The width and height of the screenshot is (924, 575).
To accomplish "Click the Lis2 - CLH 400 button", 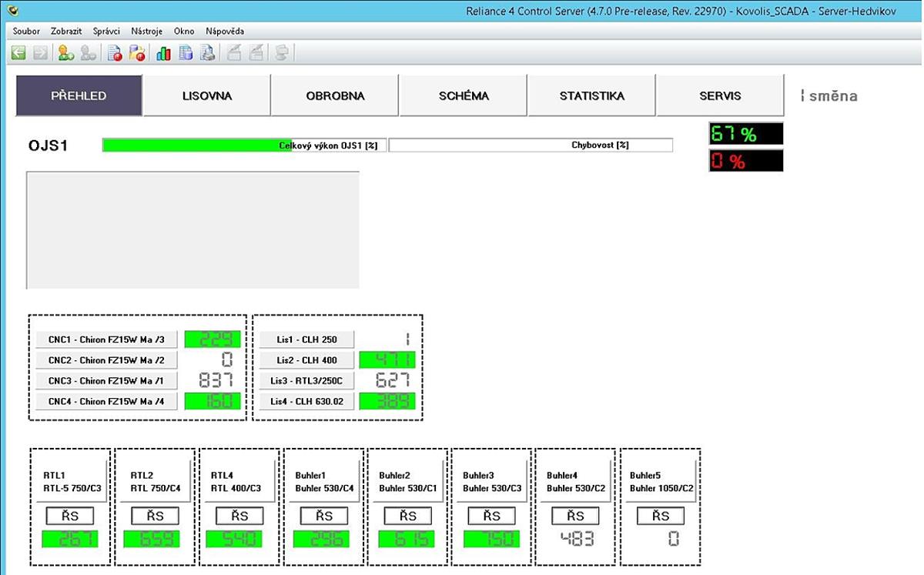I will tap(306, 360).
